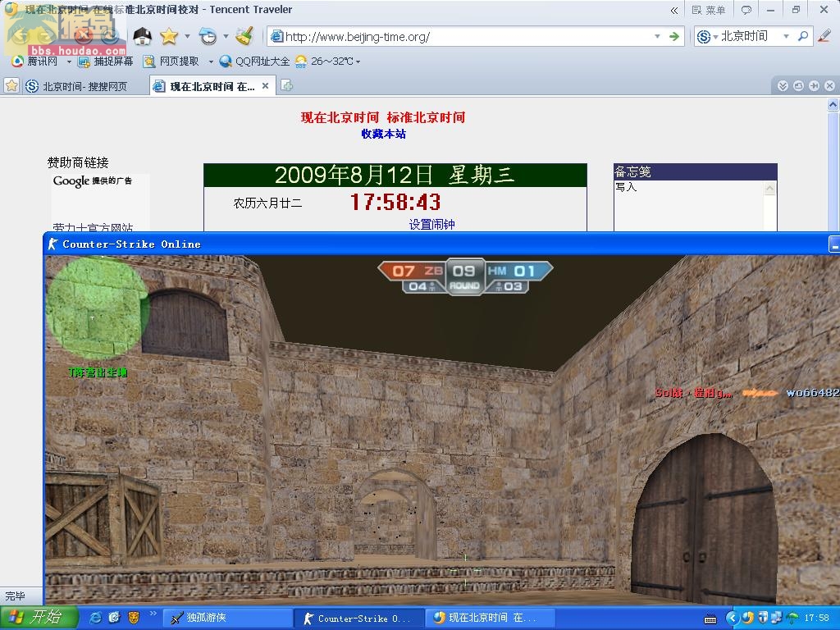The image size is (840, 630).
Task: Click the green radar minimap in game
Action: (x=98, y=309)
